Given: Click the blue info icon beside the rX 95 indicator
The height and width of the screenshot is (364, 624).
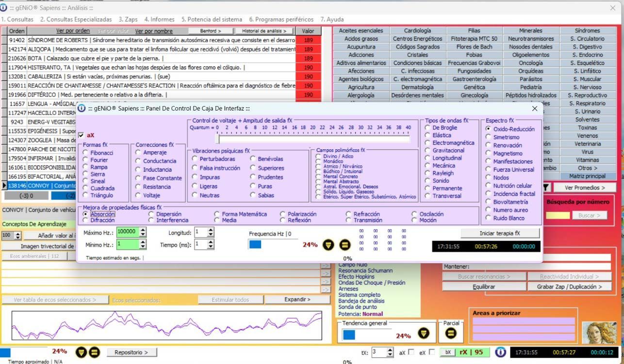Looking at the screenshot, I should point(500,352).
